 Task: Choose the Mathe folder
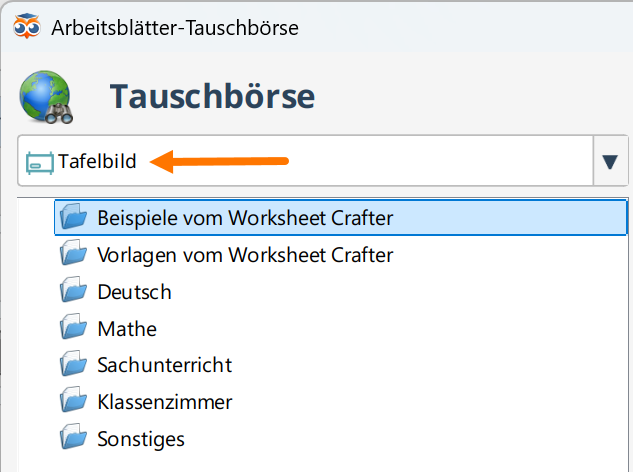point(127,329)
